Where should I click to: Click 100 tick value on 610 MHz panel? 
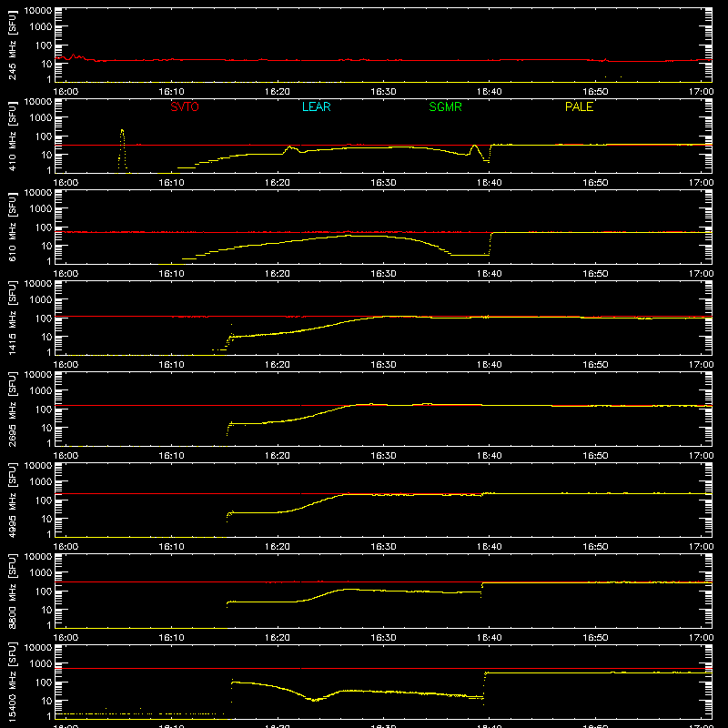click(44, 227)
